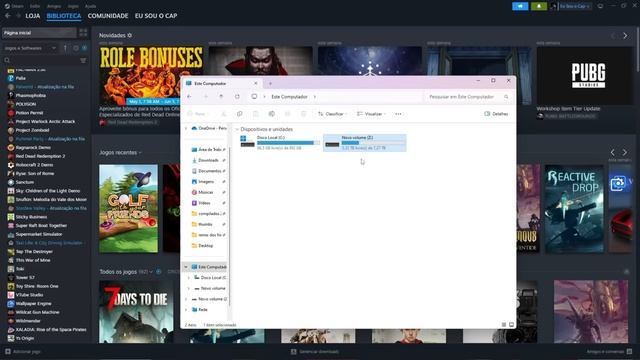Click the Adicionar jogo button in Steam
The height and width of the screenshot is (360, 640).
point(23,351)
